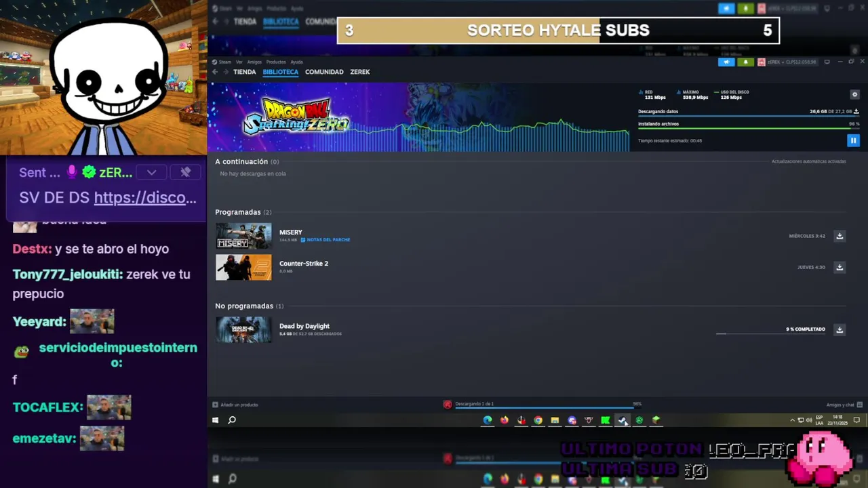Click download icon beside 26,6 GB progress
Viewport: 868px width, 488px height.
click(x=856, y=111)
